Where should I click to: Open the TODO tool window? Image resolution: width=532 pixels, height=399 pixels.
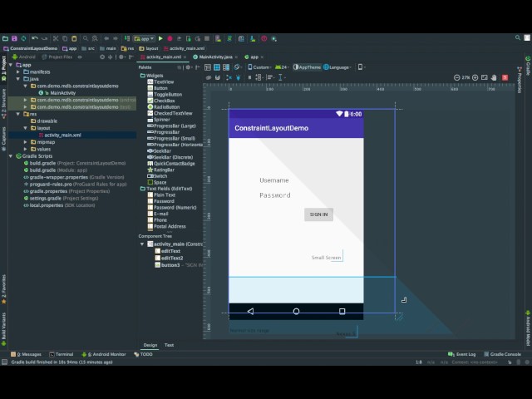coord(143,354)
